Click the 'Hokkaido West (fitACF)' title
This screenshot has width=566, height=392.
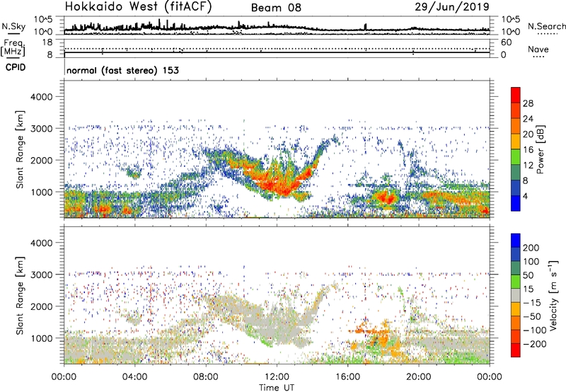point(138,6)
